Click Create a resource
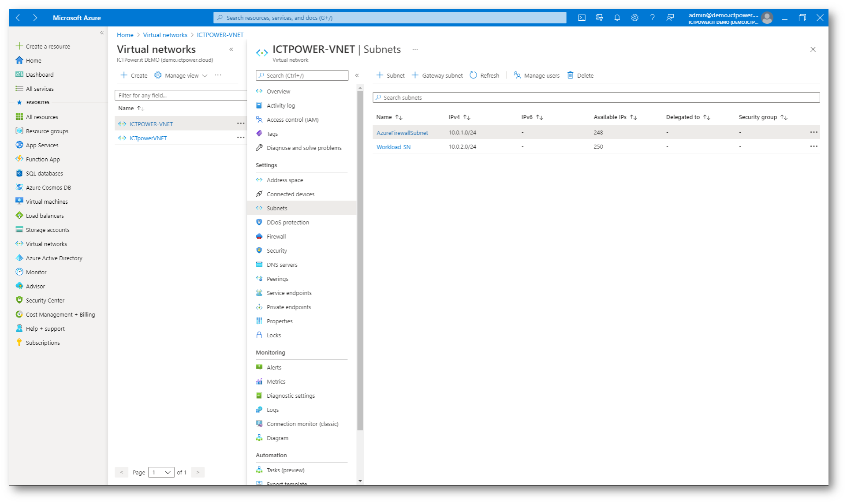Screen dimensions: 847x504 point(43,46)
